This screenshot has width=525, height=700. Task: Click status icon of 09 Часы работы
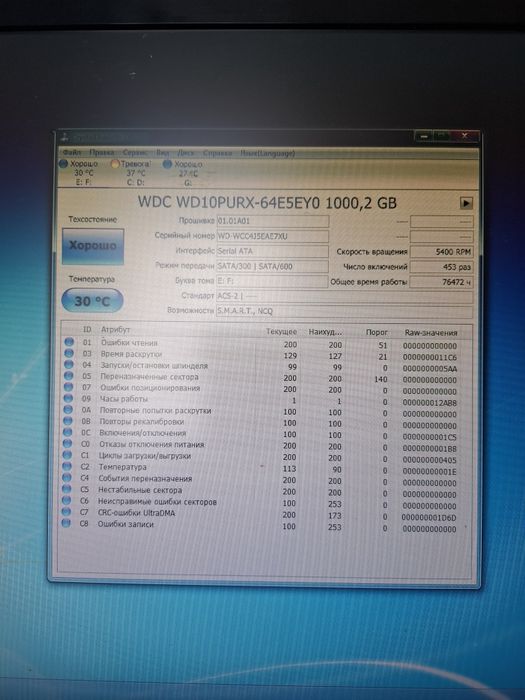coord(68,399)
